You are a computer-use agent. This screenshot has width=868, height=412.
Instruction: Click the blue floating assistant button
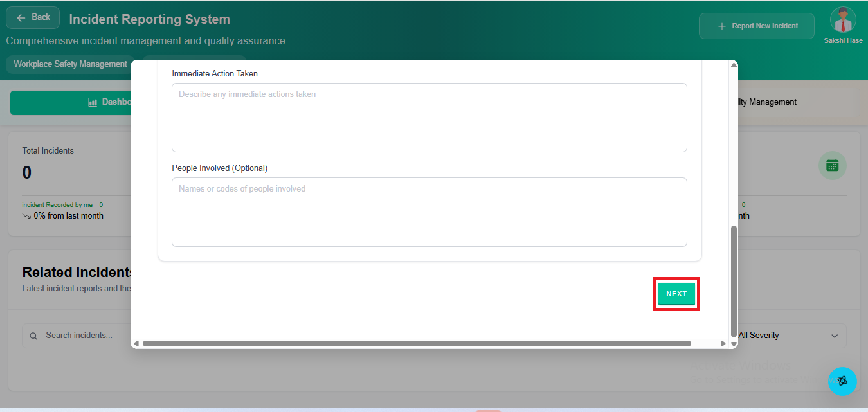(x=842, y=381)
